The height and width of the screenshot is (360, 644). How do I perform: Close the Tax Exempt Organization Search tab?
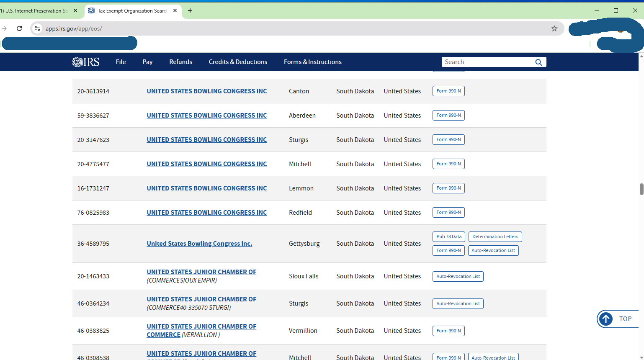175,10
